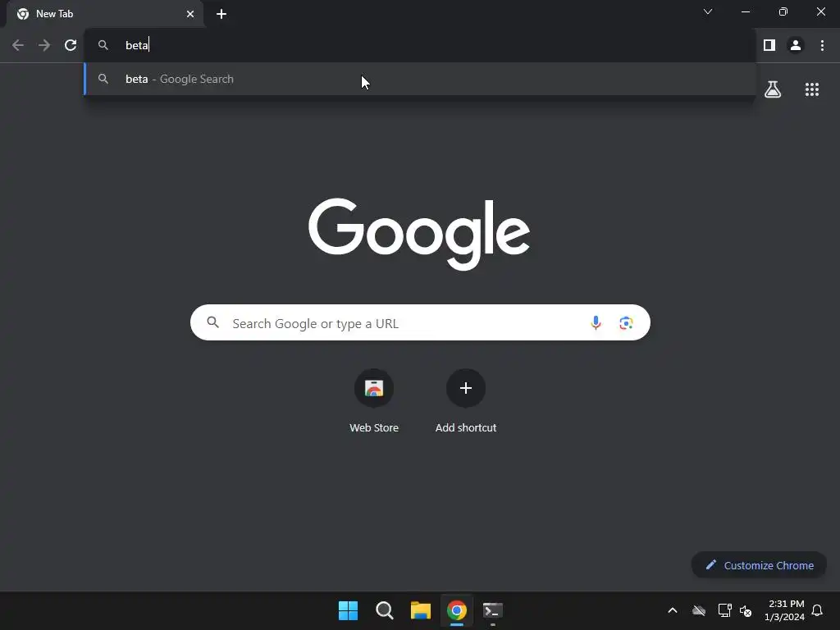Choose the 'beta - Google Search' suggestion
The height and width of the screenshot is (630, 840).
(420, 80)
